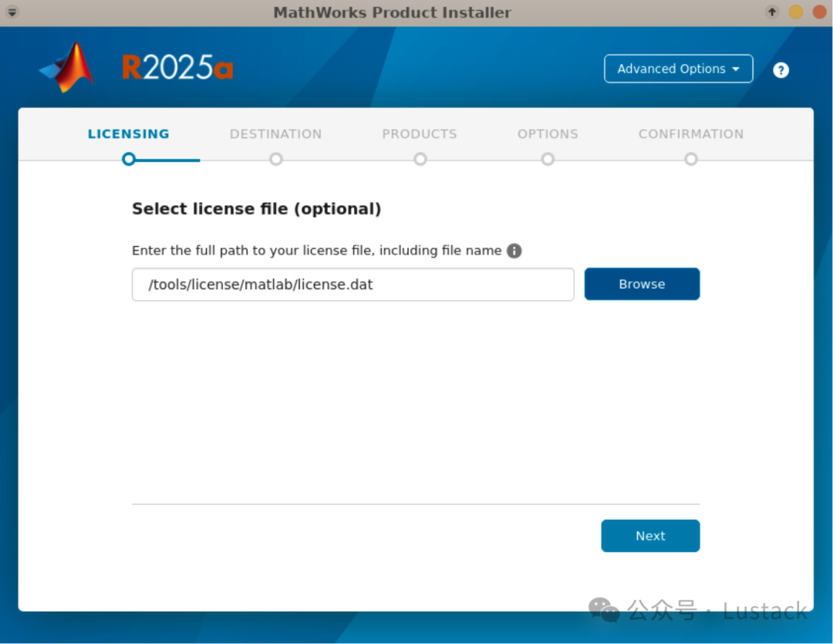The image size is (833, 644).
Task: Select the PRODUCTS step tab
Action: click(420, 134)
